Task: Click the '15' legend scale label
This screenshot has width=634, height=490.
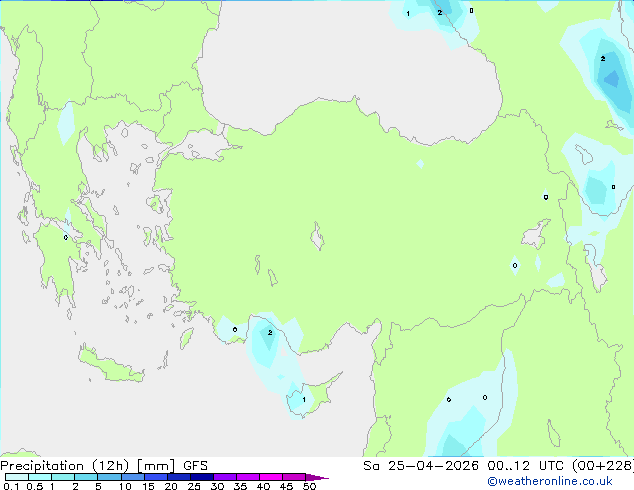Action: [x=148, y=486]
